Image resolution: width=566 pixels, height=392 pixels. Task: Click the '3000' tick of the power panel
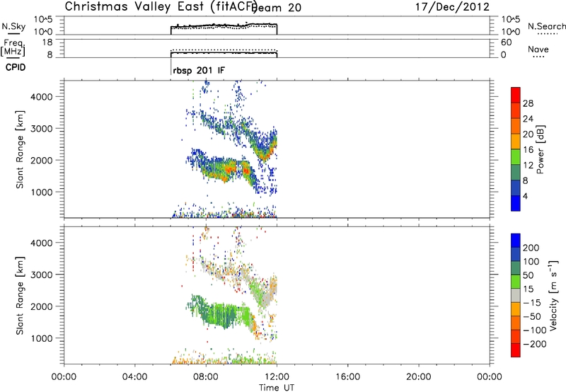41,129
